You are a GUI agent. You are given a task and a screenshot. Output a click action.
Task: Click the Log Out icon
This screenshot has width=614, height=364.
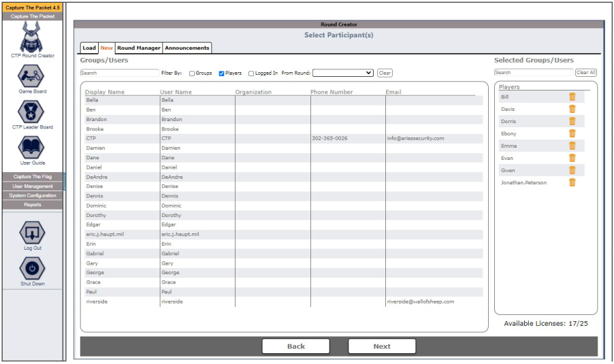pyautogui.click(x=32, y=233)
